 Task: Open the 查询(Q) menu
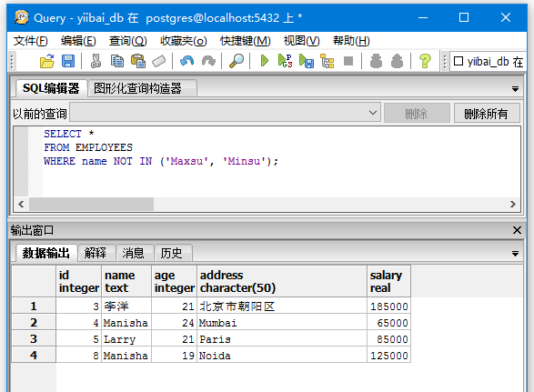point(127,41)
